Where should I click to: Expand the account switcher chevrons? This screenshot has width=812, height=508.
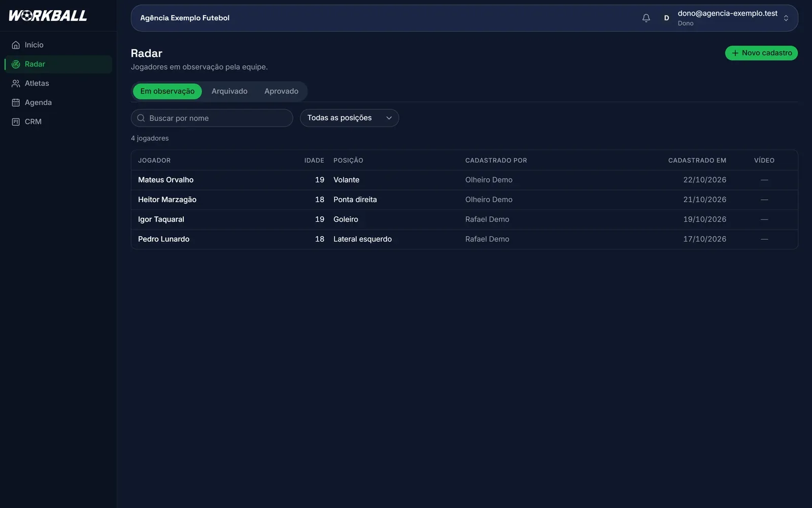pos(786,18)
